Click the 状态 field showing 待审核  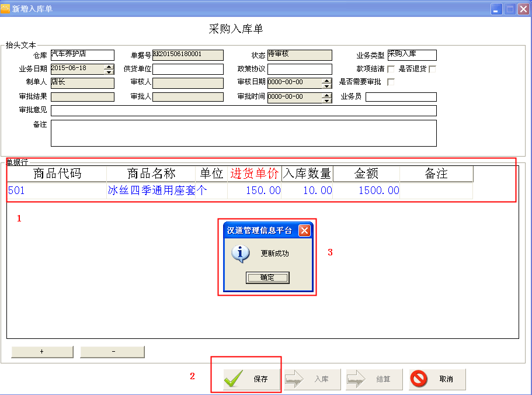pyautogui.click(x=300, y=55)
